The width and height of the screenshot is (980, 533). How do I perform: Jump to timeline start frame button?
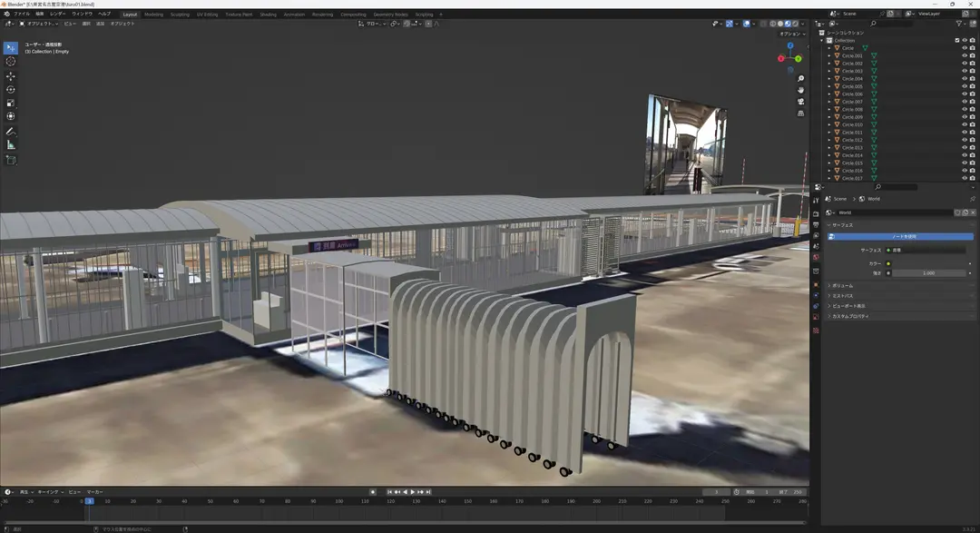pos(389,492)
